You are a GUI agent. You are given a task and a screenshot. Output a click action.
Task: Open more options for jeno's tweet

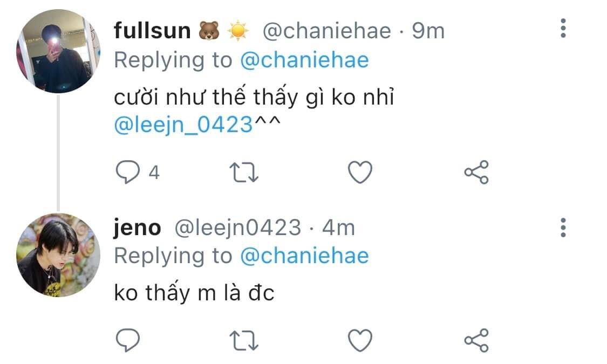pos(563,228)
